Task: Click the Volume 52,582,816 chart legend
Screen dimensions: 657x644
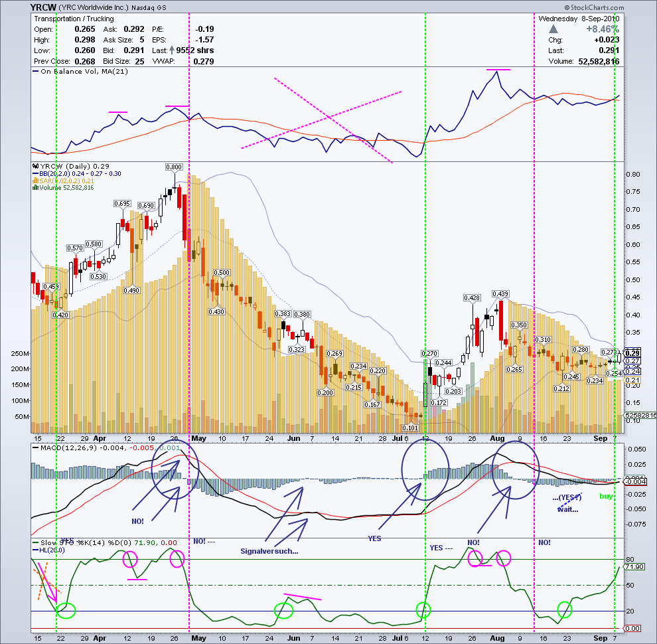Action: (63, 188)
